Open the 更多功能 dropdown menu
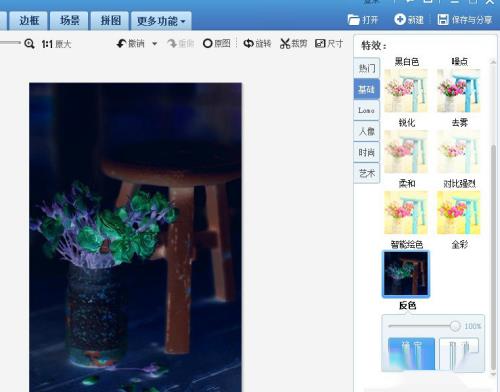 tap(161, 21)
